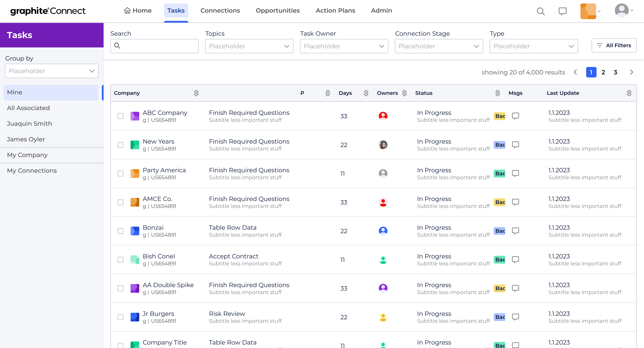Select the checkbox next to Party America
The width and height of the screenshot is (644, 348).
121,173
